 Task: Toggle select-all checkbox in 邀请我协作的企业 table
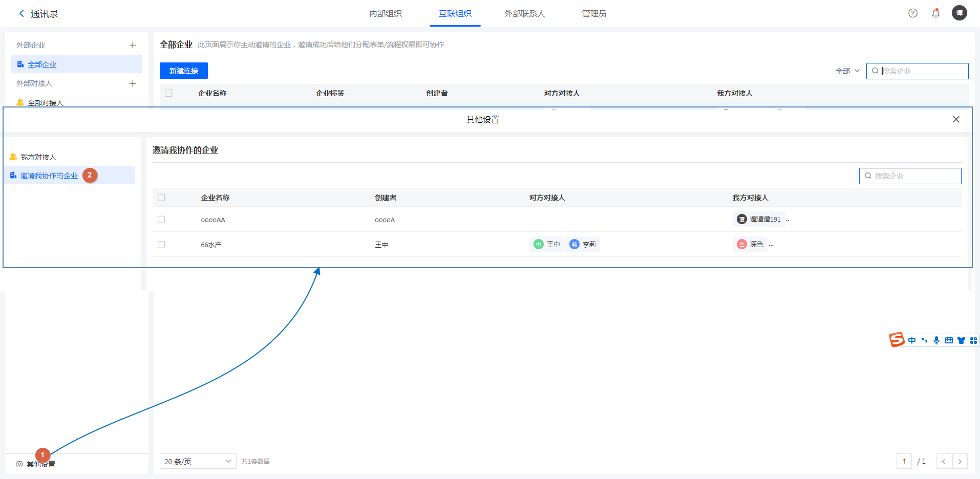point(161,198)
